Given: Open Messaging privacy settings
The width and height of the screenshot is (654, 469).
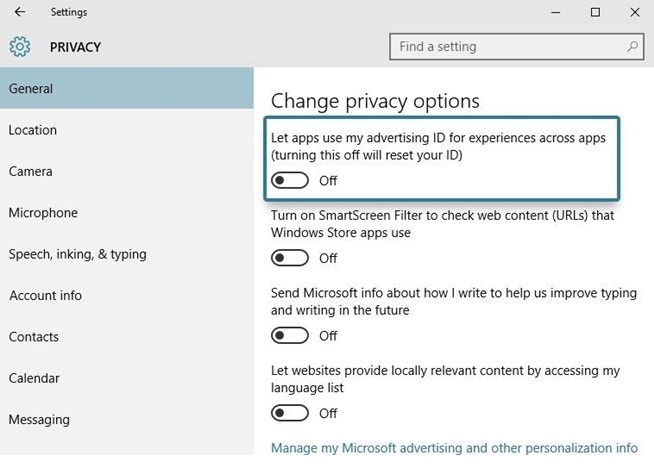Looking at the screenshot, I should coord(38,420).
